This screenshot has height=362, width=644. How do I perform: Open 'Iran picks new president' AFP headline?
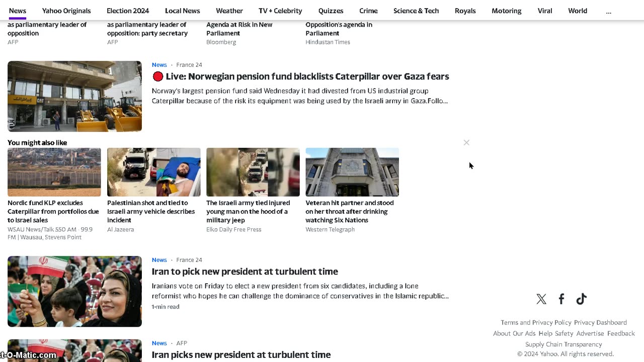click(x=242, y=355)
